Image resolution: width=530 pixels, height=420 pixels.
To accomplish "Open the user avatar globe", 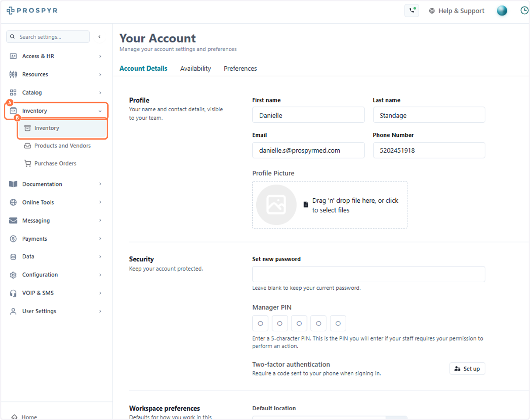I will click(x=502, y=11).
